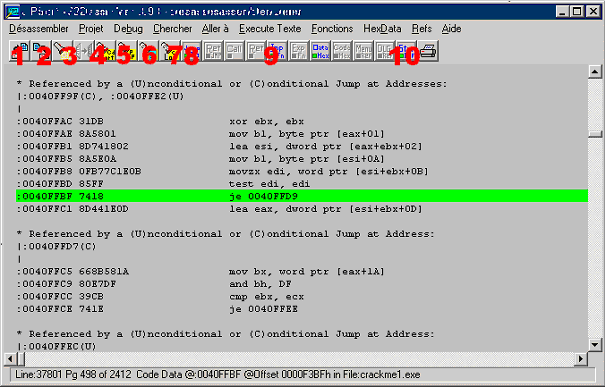Screen dimensions: 605x387
Task: Click the reference address '|:0040FFD7(C)'
Action: pos(57,246)
